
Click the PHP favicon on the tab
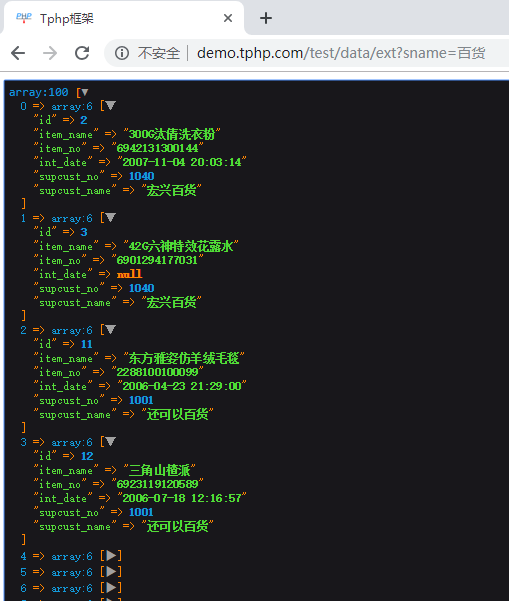point(24,18)
